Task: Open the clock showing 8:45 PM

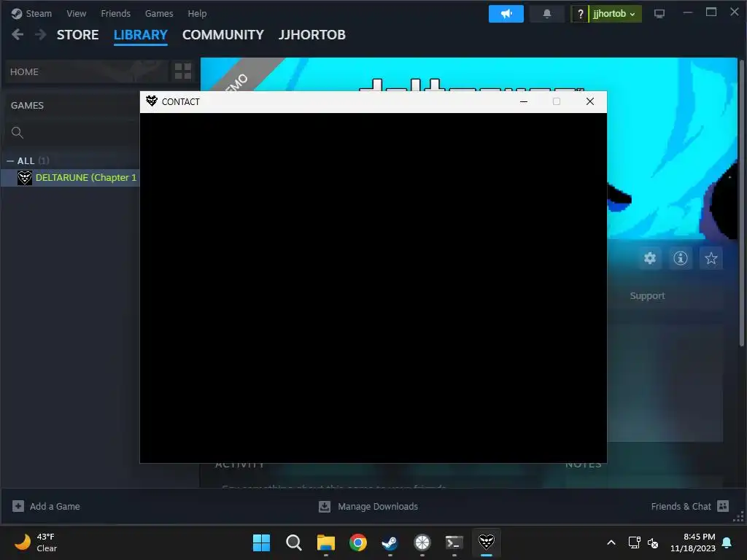Action: coord(693,542)
